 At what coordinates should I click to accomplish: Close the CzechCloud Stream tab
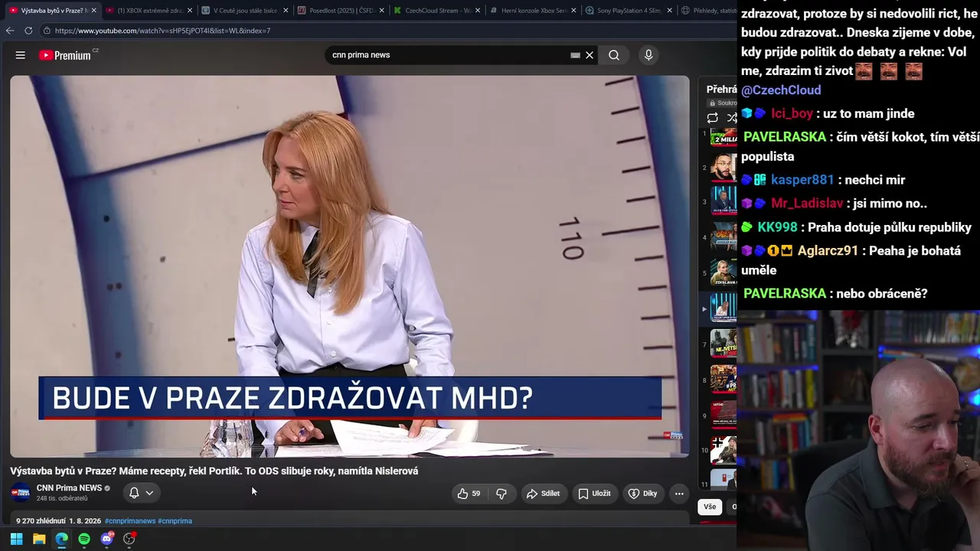click(478, 11)
